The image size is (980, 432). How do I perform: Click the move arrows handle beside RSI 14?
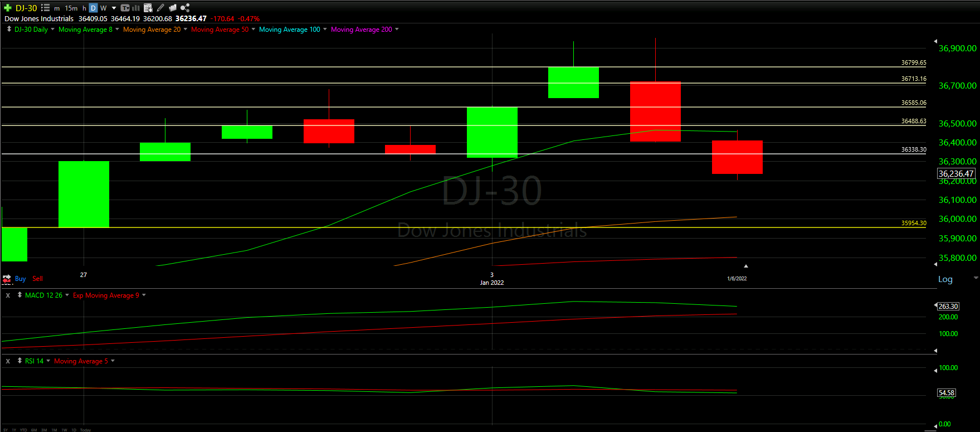point(19,361)
